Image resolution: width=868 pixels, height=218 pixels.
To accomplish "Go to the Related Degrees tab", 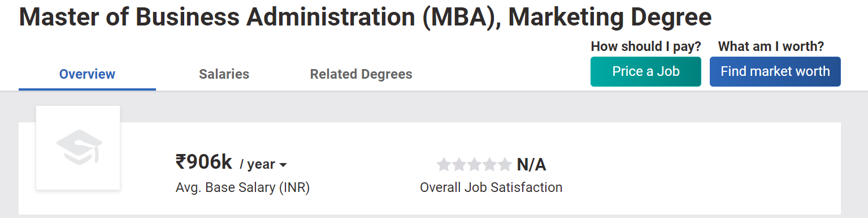I will pos(361,74).
